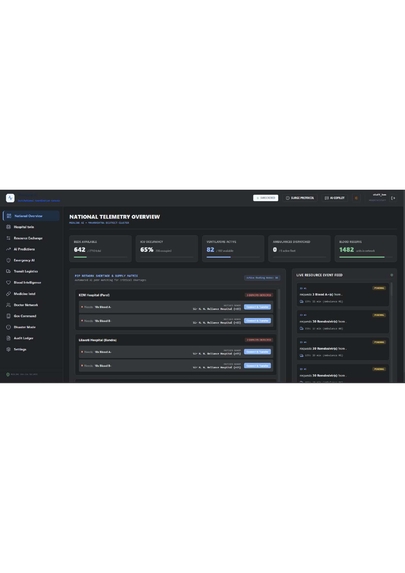Click the app logo in header
This screenshot has height=573, width=405.
pos(10,198)
